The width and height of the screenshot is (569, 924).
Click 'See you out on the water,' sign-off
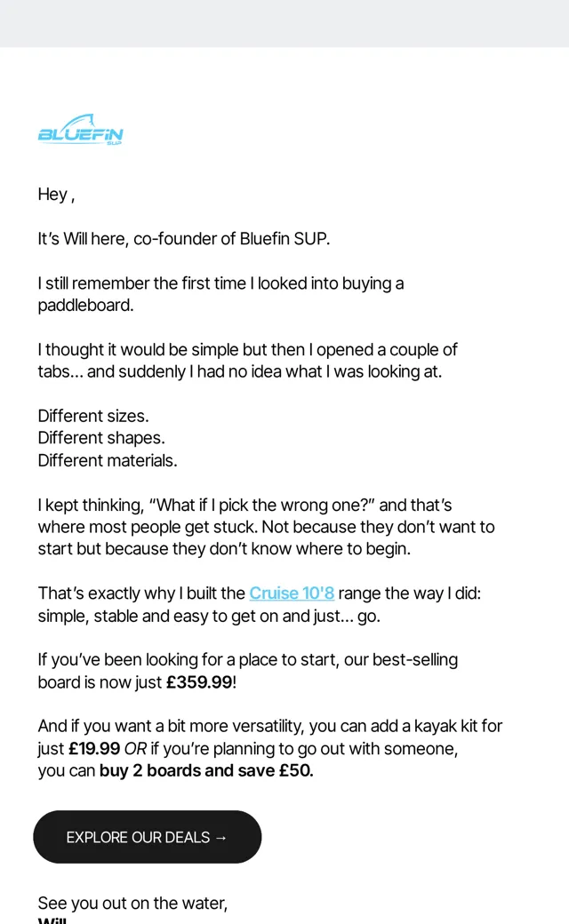(132, 903)
